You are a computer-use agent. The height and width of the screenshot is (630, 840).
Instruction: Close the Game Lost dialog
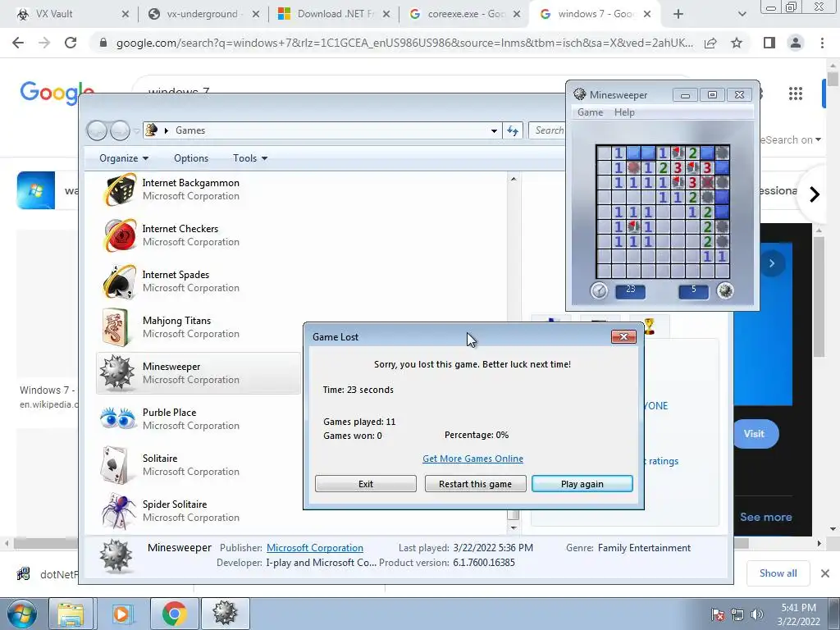(623, 336)
